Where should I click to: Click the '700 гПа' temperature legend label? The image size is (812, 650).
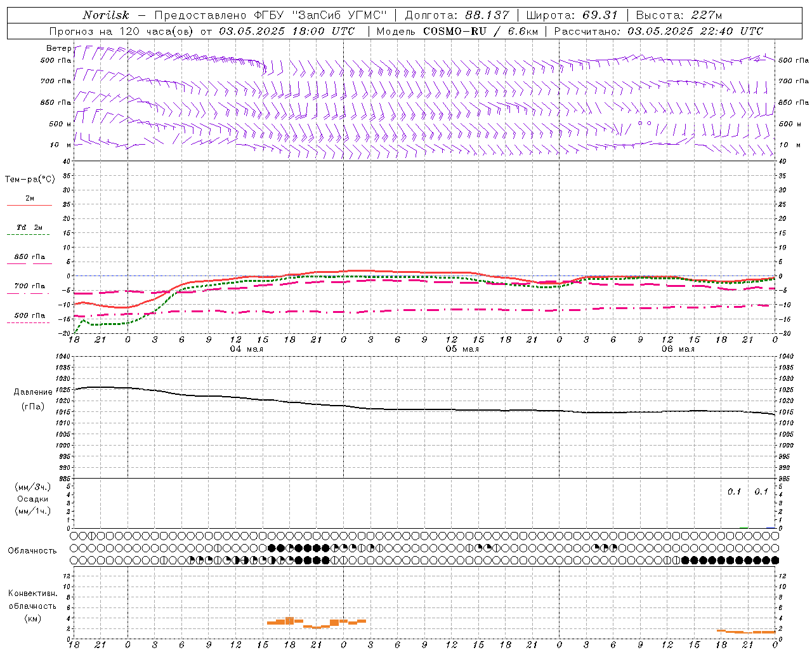click(x=29, y=286)
